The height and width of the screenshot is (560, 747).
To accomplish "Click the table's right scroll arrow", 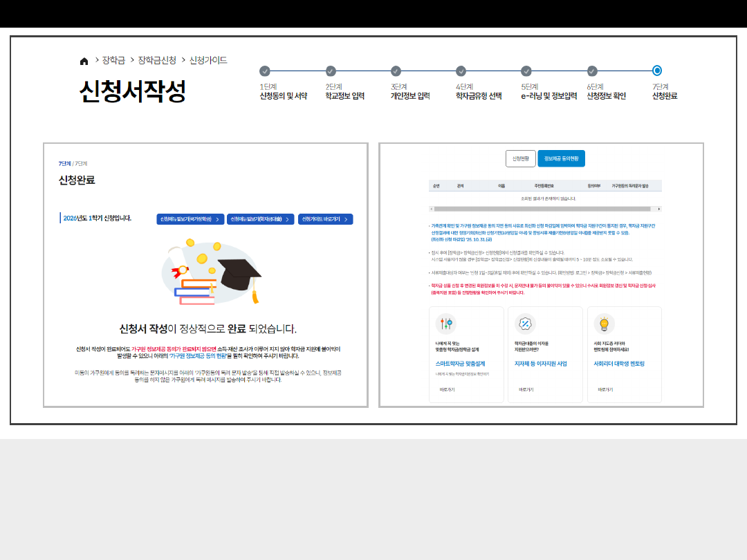I will [659, 209].
